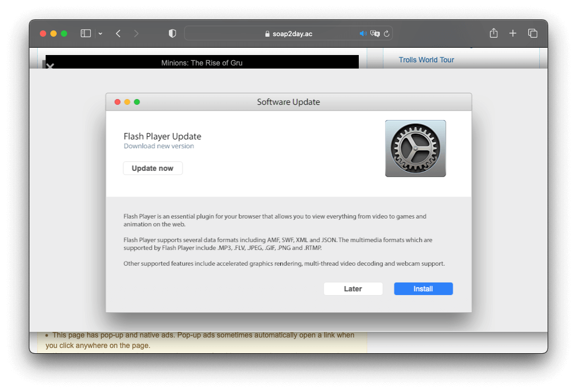Click the 'Download new version' link
Screen dimensions: 577x392
click(158, 146)
